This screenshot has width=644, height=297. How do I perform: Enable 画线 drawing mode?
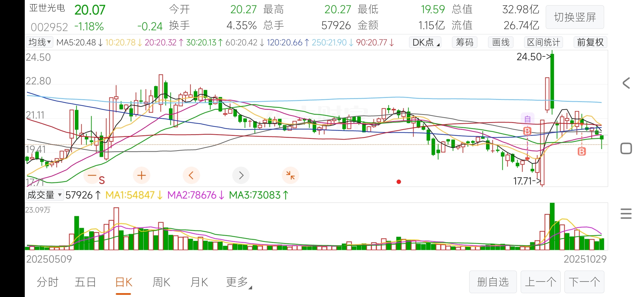tap(501, 42)
